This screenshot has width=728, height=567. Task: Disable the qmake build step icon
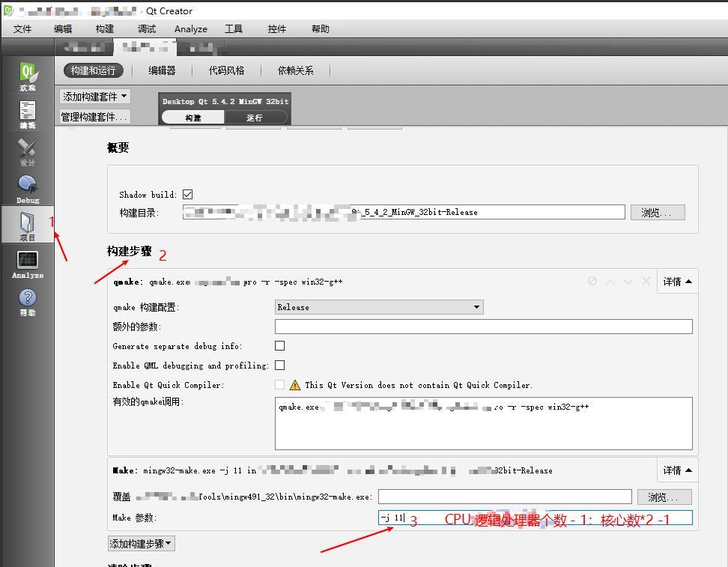coord(592,281)
